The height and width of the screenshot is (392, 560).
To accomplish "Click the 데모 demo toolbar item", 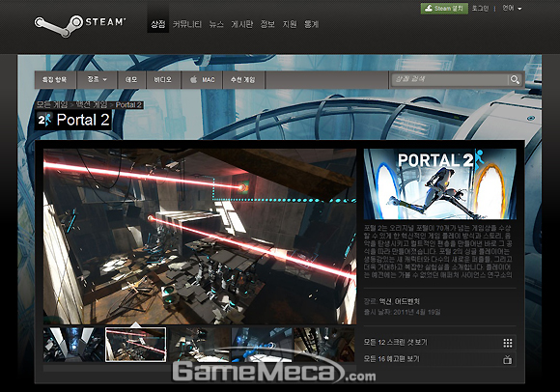I will pyautogui.click(x=131, y=79).
